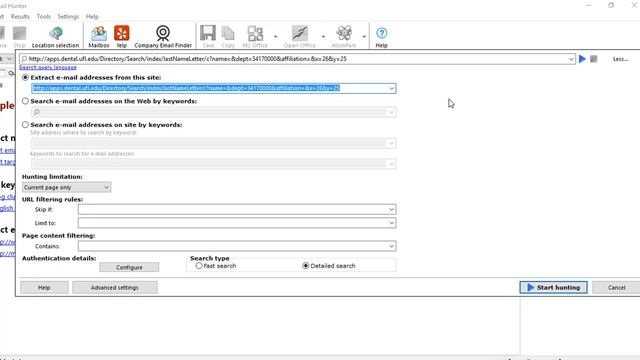Click the Save toolbar icon
Image resolution: width=640 pixels, height=360 pixels.
[208, 37]
